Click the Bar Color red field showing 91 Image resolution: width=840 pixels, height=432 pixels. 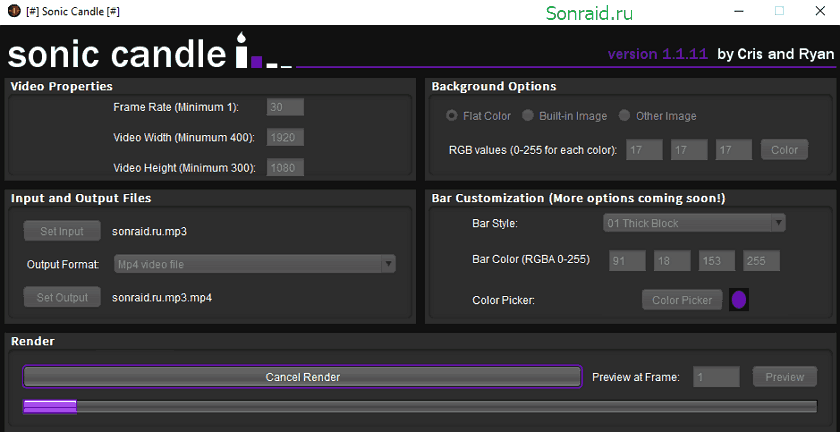(627, 261)
